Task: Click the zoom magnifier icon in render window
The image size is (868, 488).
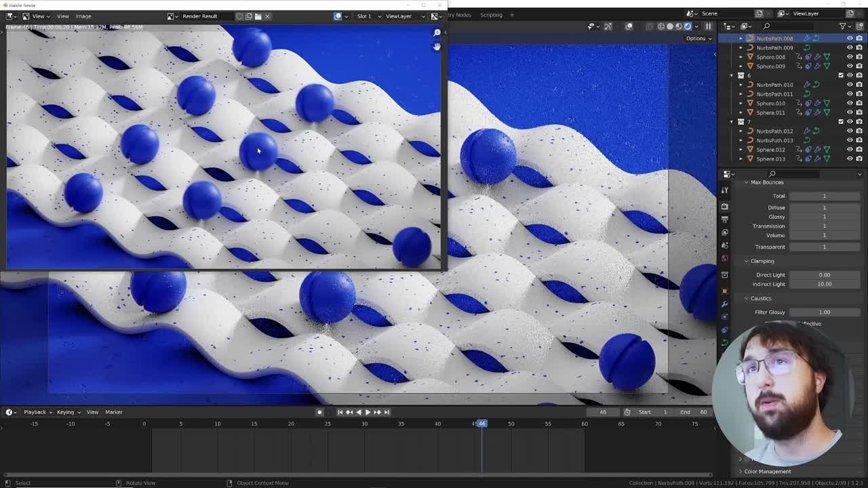Action: click(437, 33)
